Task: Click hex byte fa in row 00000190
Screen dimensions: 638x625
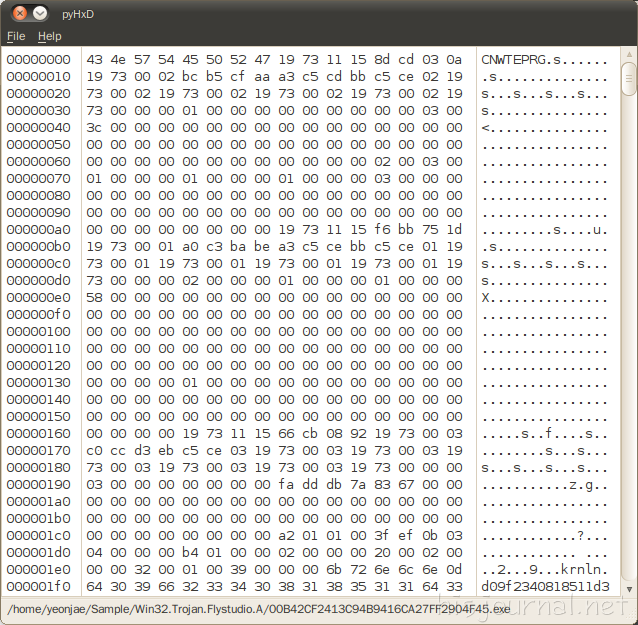Action: [x=286, y=485]
